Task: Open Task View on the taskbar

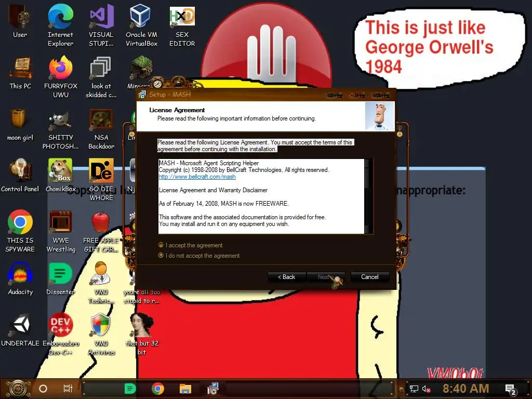Action: pos(68,389)
